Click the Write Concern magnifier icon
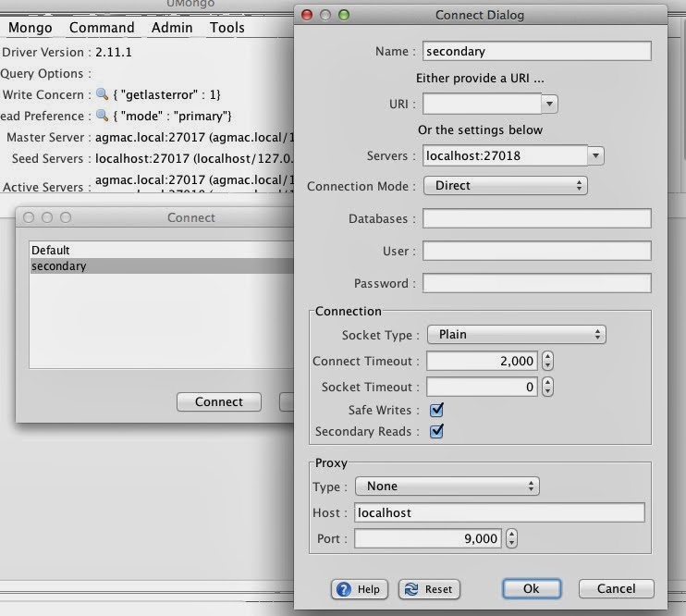 click(102, 94)
